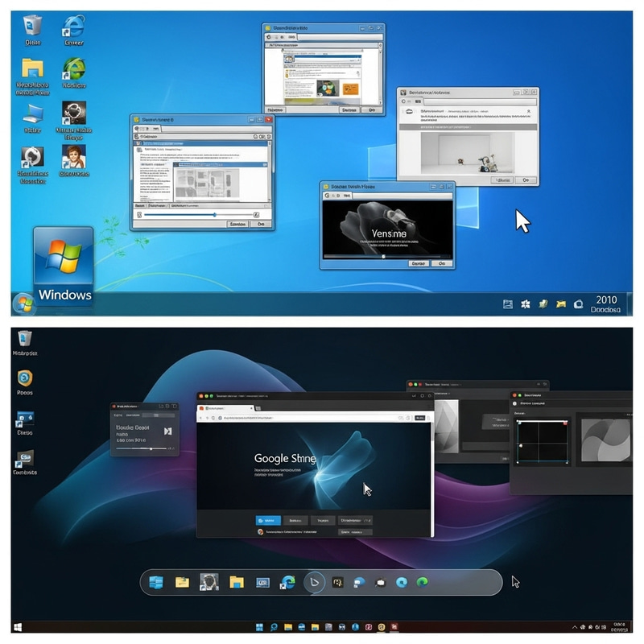Switch to the open tab in the dark browser window
Screen dimensions: 644x644
click(225, 408)
